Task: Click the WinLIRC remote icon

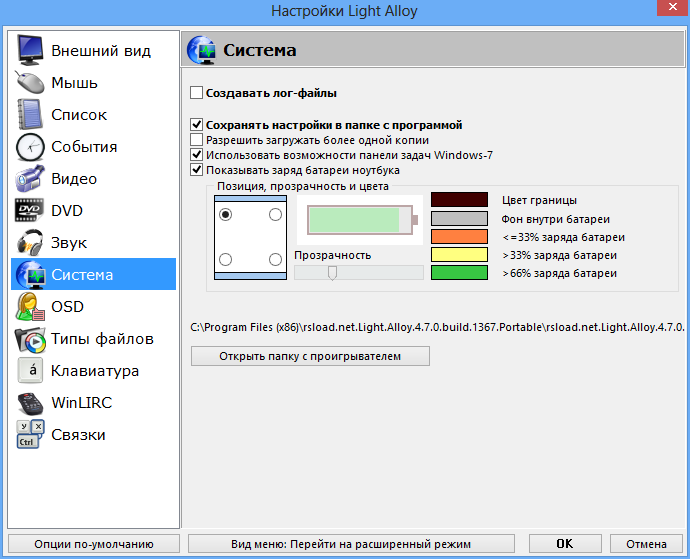Action: click(31, 403)
